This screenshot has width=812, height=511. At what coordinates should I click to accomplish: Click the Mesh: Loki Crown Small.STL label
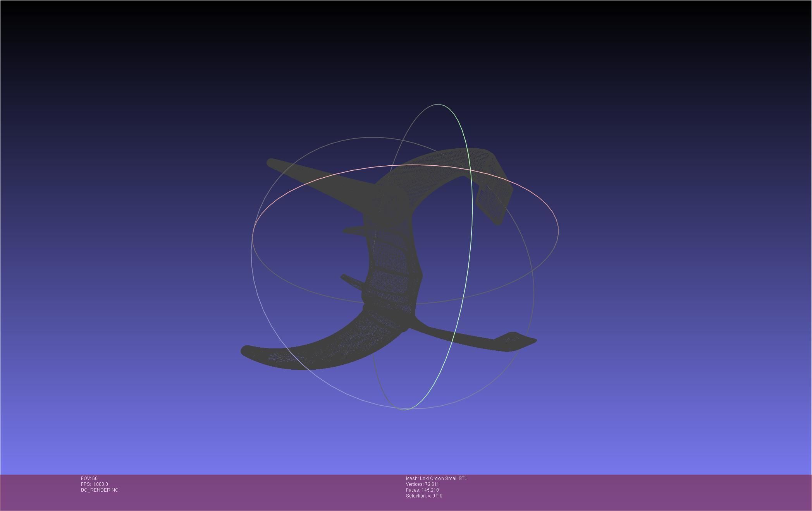(437, 478)
